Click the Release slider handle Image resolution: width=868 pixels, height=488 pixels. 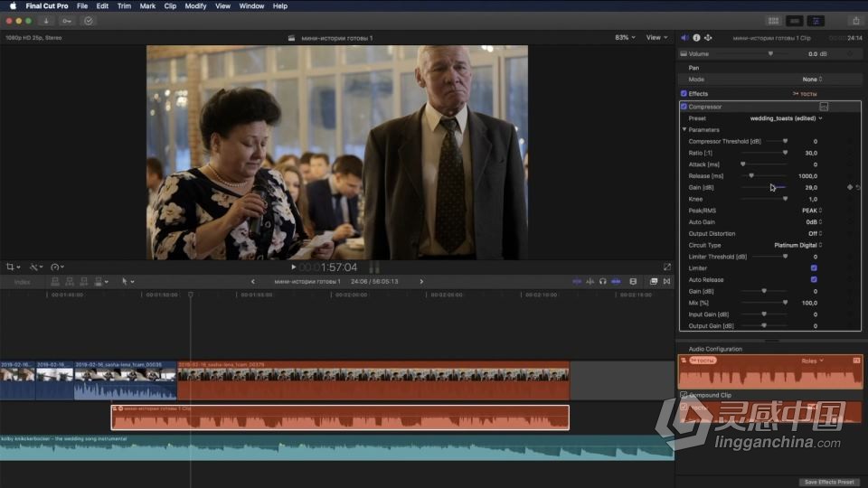click(751, 176)
